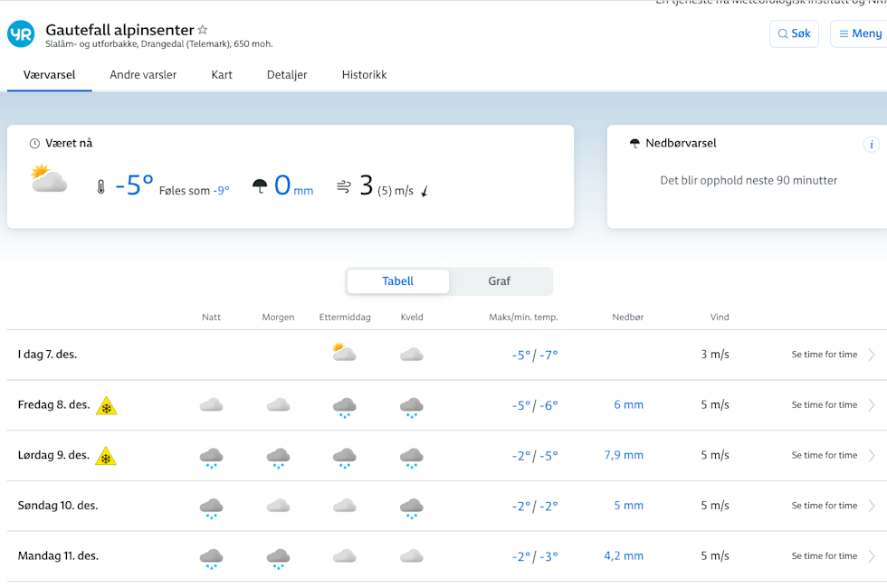
Task: Click the umbrella icon next to 0 mm
Action: point(260,186)
